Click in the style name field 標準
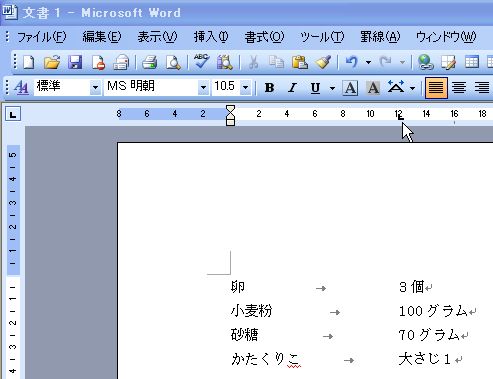This screenshot has width=493, height=379. click(x=62, y=87)
